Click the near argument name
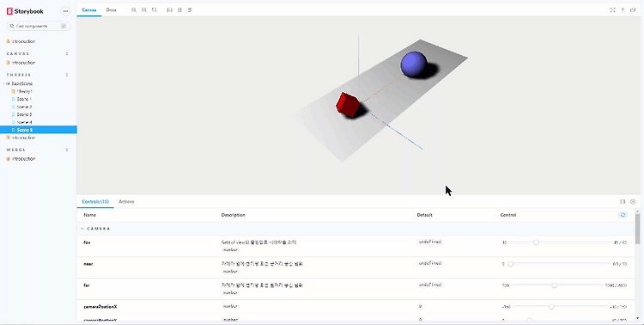Image resolution: width=644 pixels, height=325 pixels. point(88,264)
